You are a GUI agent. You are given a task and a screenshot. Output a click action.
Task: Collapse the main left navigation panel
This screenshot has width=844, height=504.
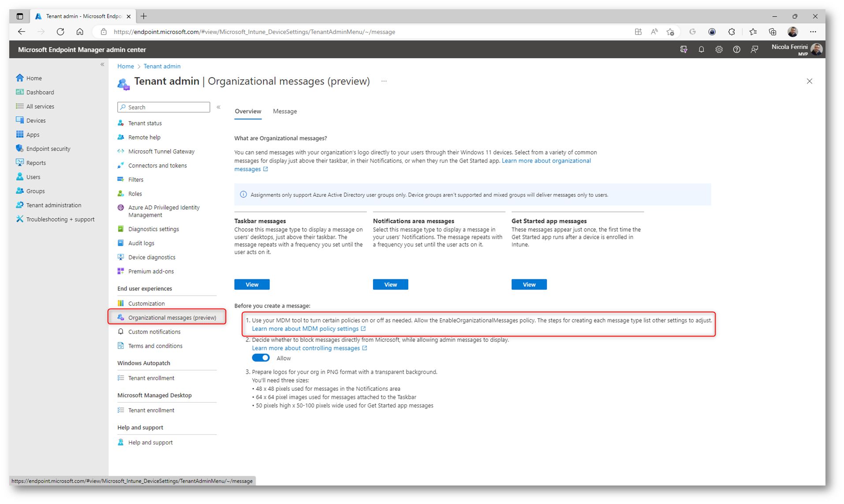point(102,64)
